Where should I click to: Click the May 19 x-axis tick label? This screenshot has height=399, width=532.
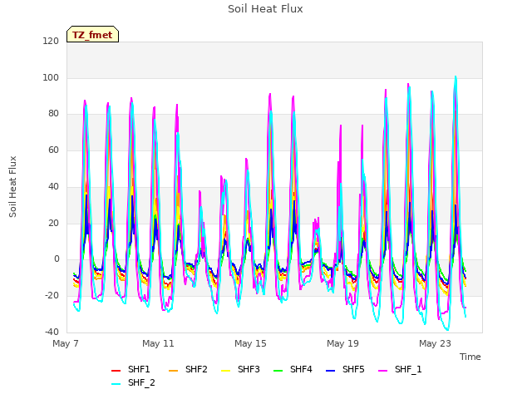pos(342,343)
